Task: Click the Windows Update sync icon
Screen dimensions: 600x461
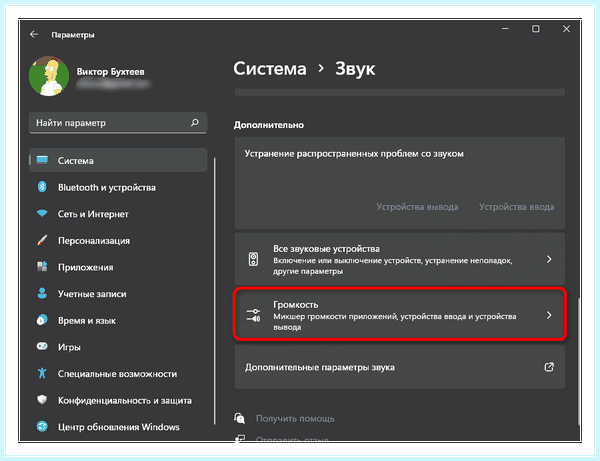Action: tap(42, 426)
